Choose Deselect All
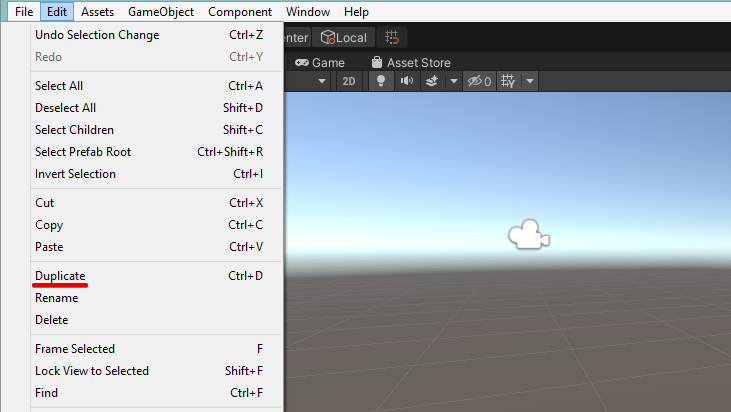This screenshot has width=731, height=412. (x=157, y=108)
